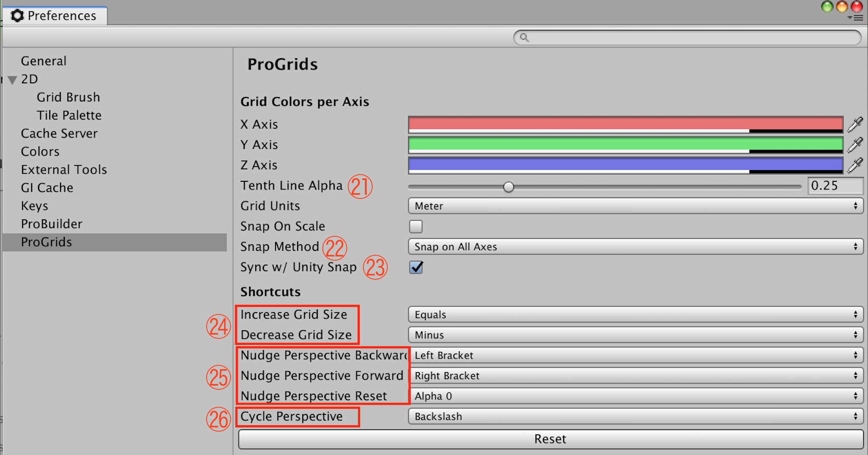Open Grid Brush preferences
Image resolution: width=868 pixels, height=455 pixels.
(x=68, y=97)
